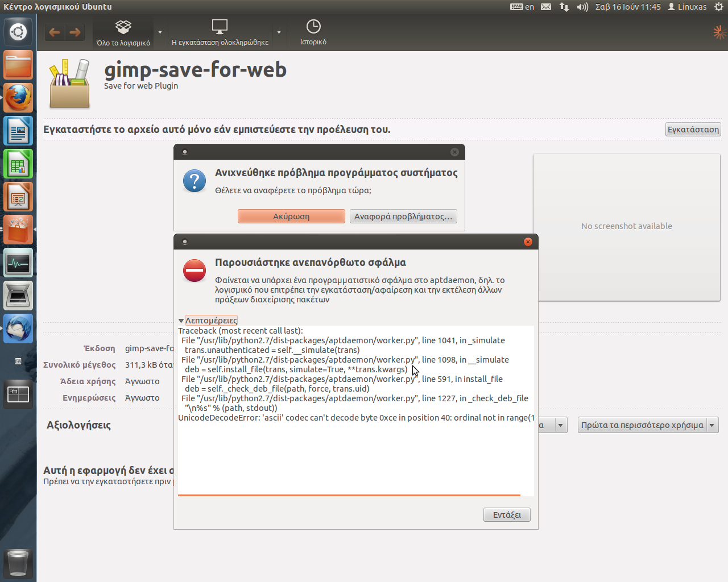
Task: Open the system power gear menu
Action: (x=719, y=7)
